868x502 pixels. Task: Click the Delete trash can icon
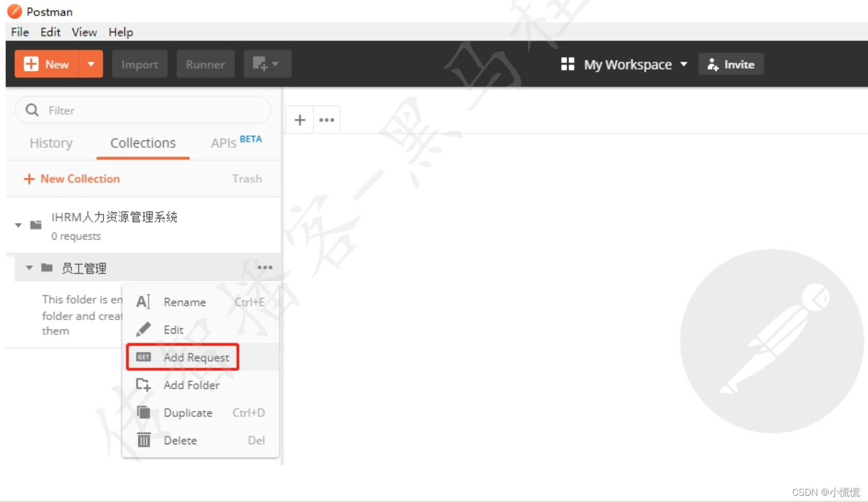(143, 440)
